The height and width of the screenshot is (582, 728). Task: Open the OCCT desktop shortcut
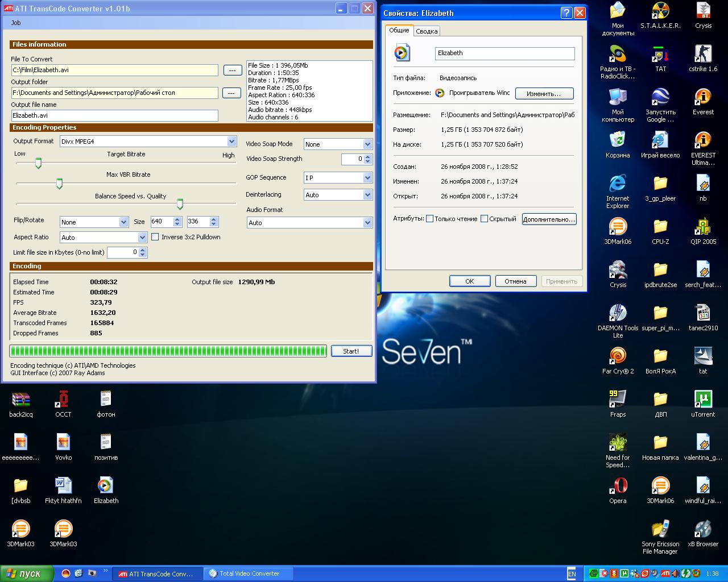[63, 400]
